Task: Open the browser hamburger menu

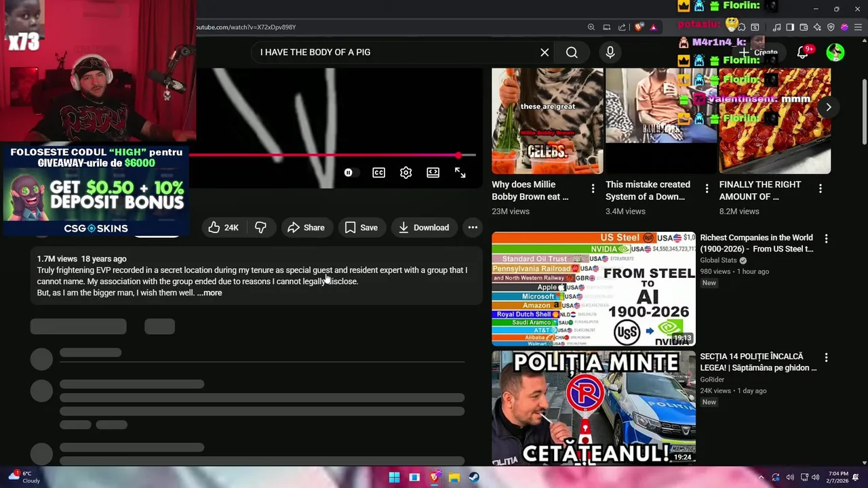Action: click(858, 27)
